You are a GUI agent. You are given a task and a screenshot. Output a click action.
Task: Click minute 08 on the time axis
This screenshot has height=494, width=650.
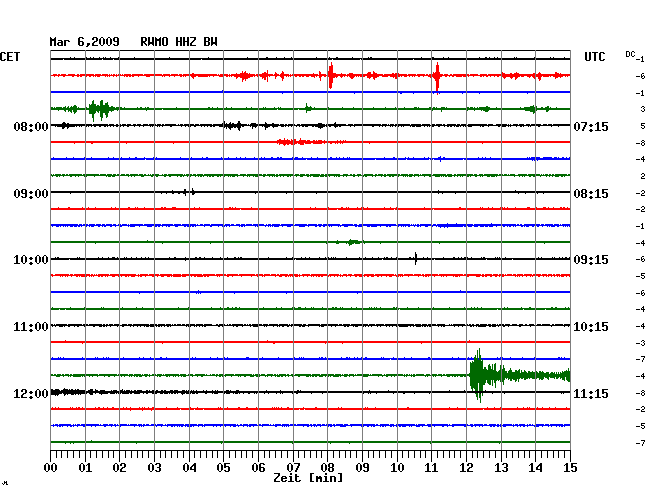[x=327, y=468]
